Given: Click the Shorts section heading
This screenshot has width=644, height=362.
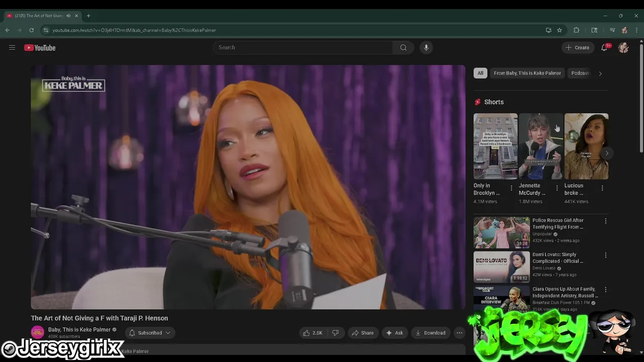Looking at the screenshot, I should coord(494,102).
